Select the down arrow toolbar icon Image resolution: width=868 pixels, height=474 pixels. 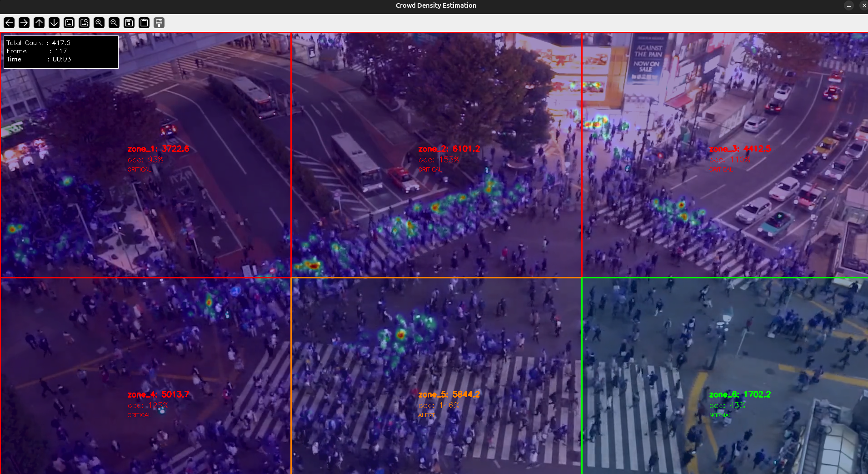click(x=54, y=23)
